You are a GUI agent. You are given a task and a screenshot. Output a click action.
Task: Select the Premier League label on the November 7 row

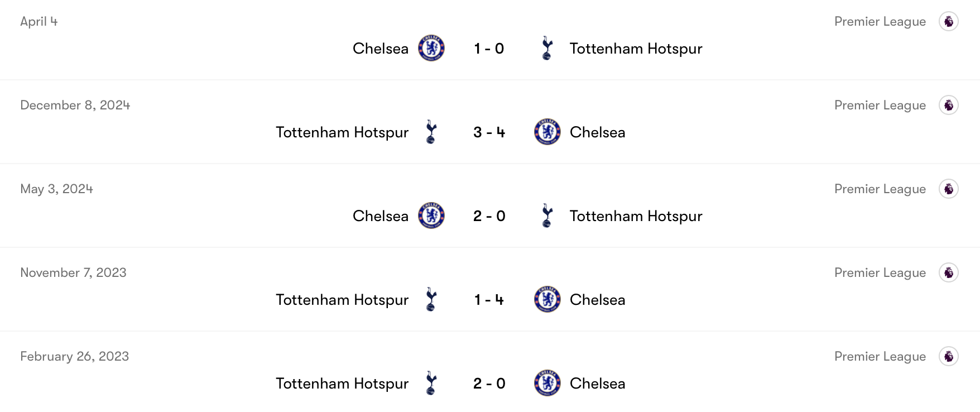(x=880, y=272)
